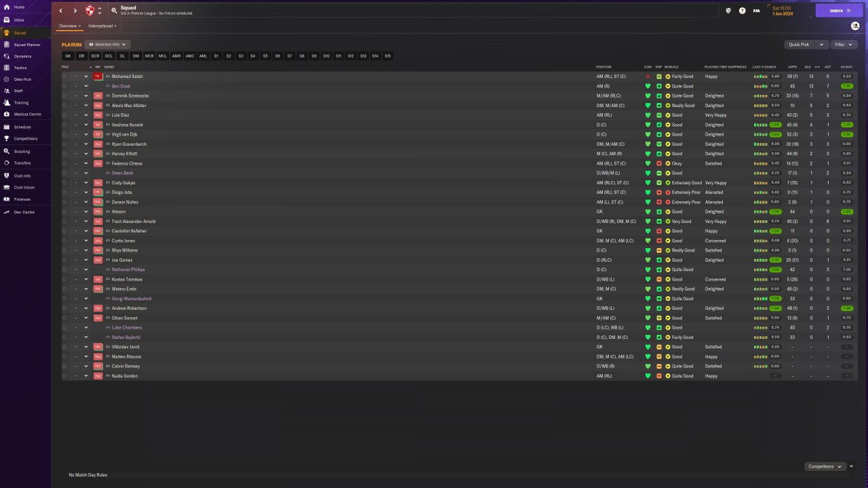This screenshot has height=488, width=868.
Task: Toggle pick circle for Kaide Gordon
Action: click(65, 375)
